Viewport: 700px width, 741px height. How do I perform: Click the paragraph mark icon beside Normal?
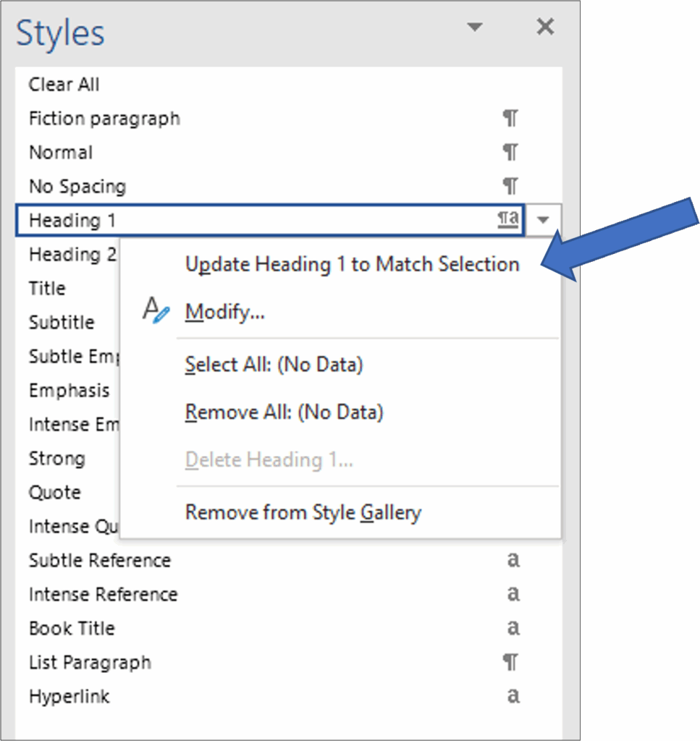coord(510,152)
